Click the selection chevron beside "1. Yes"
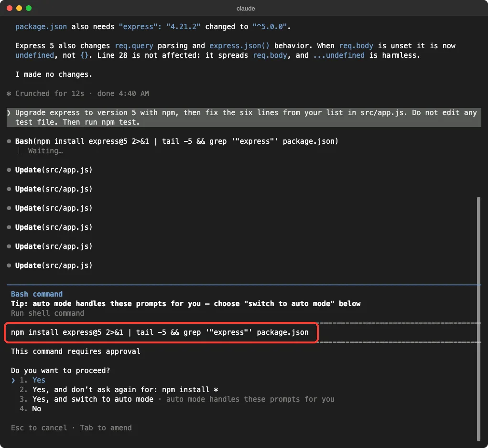Image resolution: width=488 pixels, height=448 pixels. [13, 380]
